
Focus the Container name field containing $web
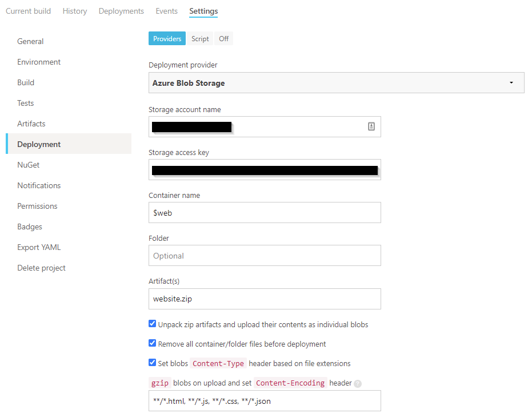click(265, 213)
